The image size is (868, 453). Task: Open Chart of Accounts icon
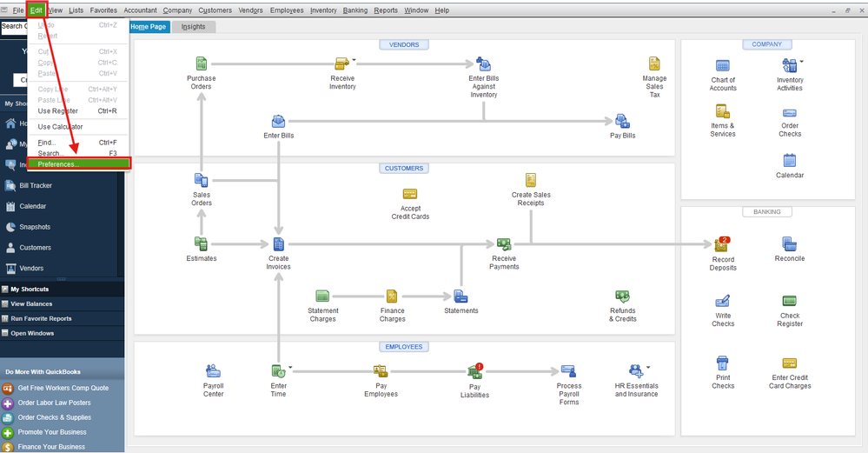(722, 66)
